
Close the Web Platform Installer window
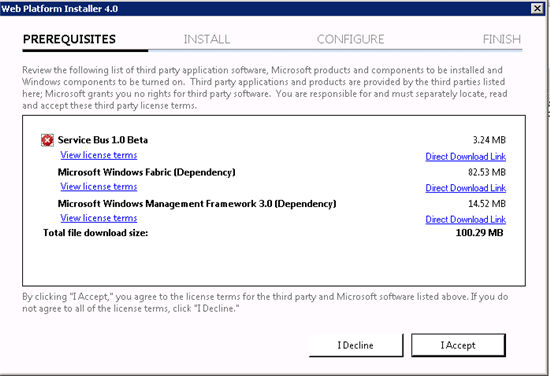point(537,8)
